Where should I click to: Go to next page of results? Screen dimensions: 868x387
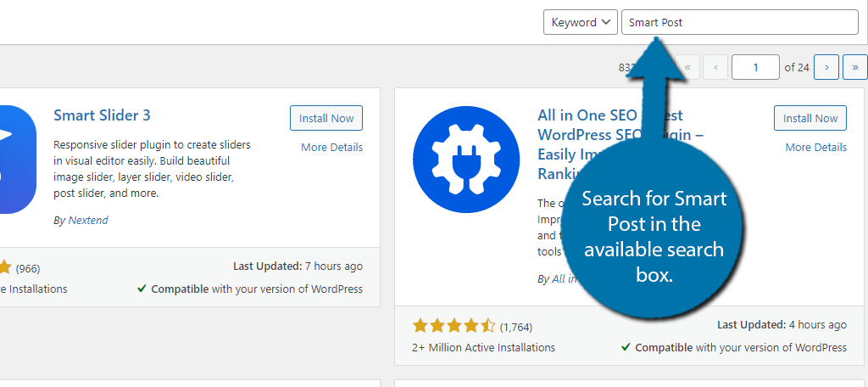[x=827, y=67]
